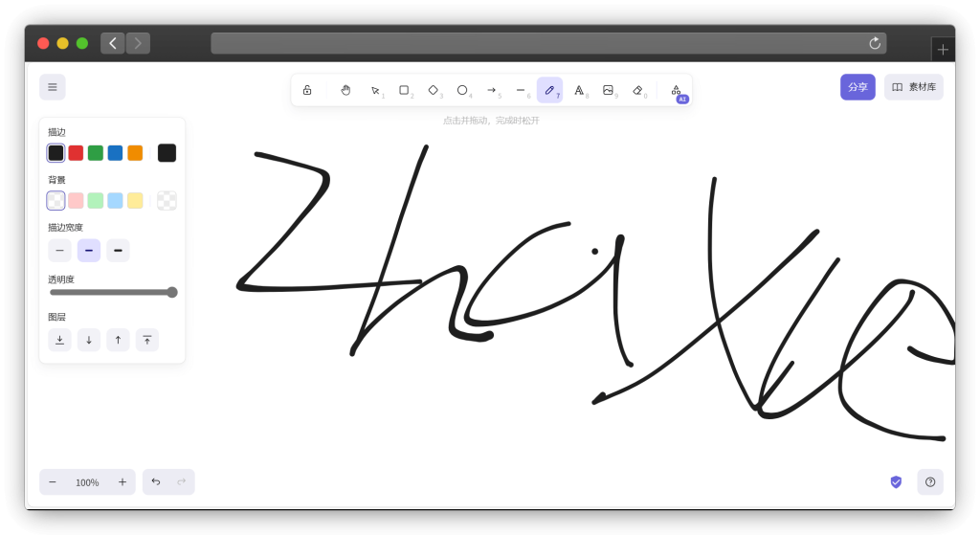
Task: Choose the thin stroke width option
Action: coord(59,251)
